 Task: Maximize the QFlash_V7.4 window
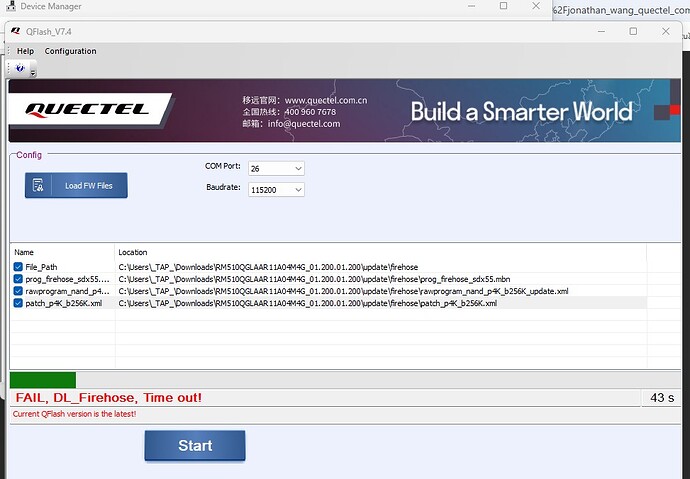[x=633, y=31]
